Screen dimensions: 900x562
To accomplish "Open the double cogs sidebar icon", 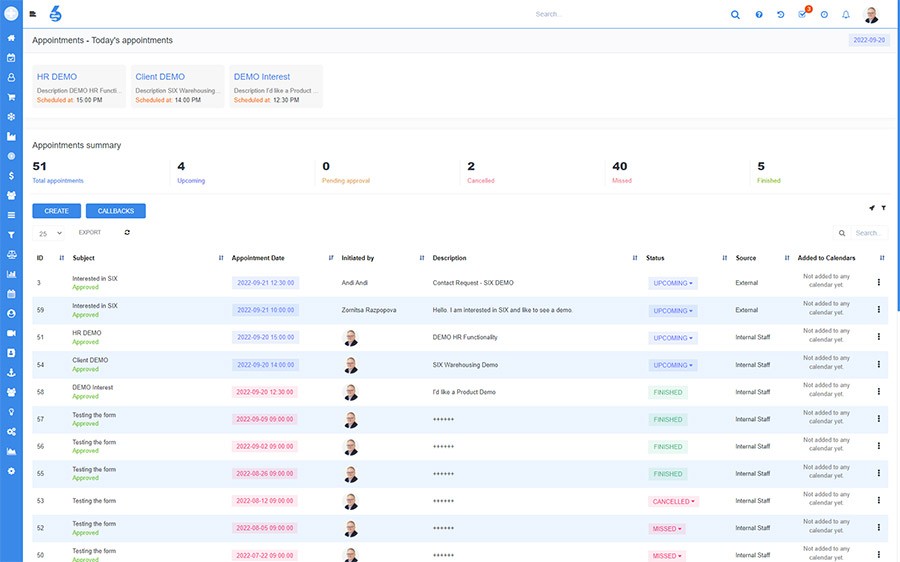I will click(x=11, y=432).
